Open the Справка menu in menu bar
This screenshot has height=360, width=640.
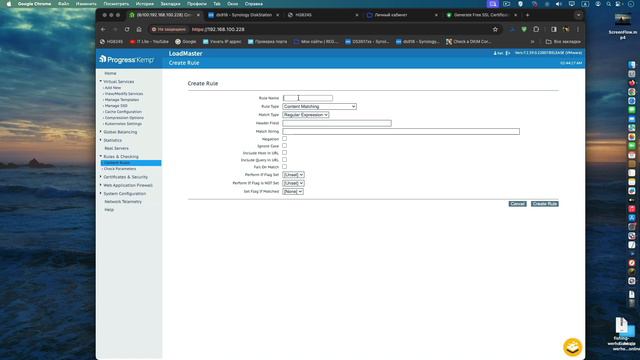253,4
